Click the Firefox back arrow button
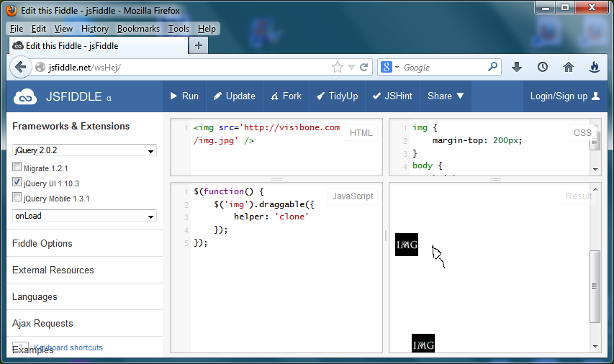 pos(20,68)
